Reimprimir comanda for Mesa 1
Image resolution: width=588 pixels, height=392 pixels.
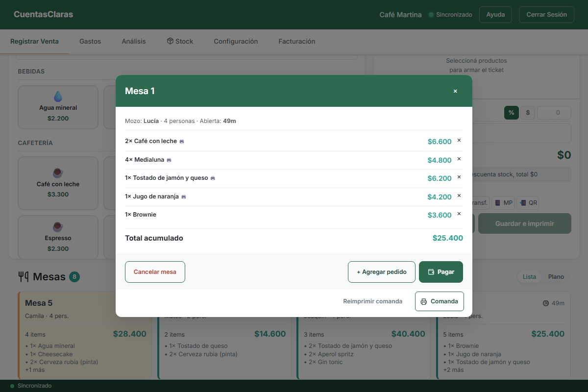[373, 301]
